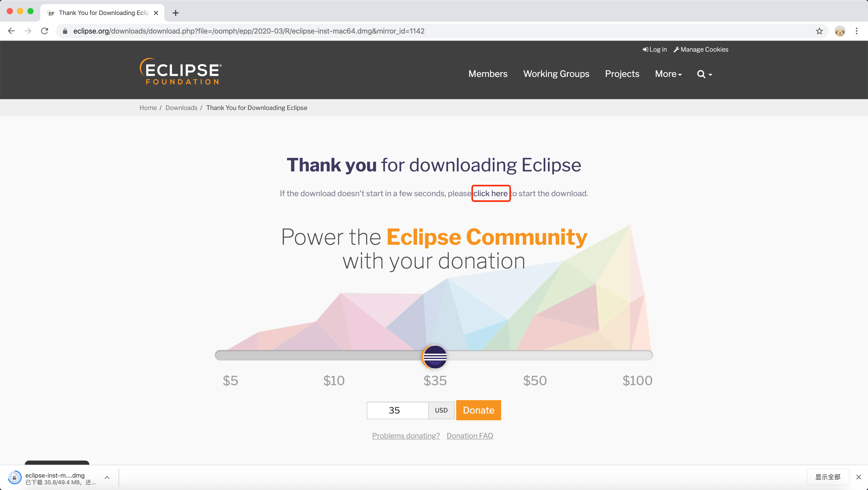The height and width of the screenshot is (490, 868).
Task: Click the browser forward arrow
Action: [x=28, y=31]
